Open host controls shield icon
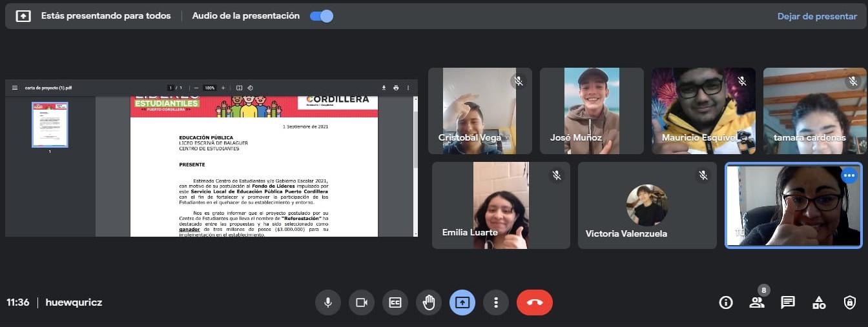 point(850,302)
